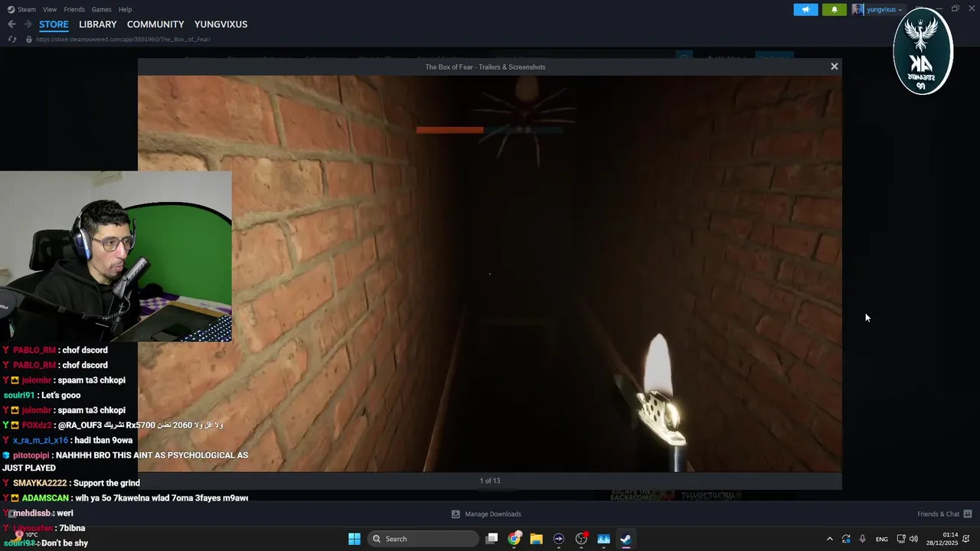Open File Explorer from the taskbar
Viewport: 980px width, 551px height.
536,539
